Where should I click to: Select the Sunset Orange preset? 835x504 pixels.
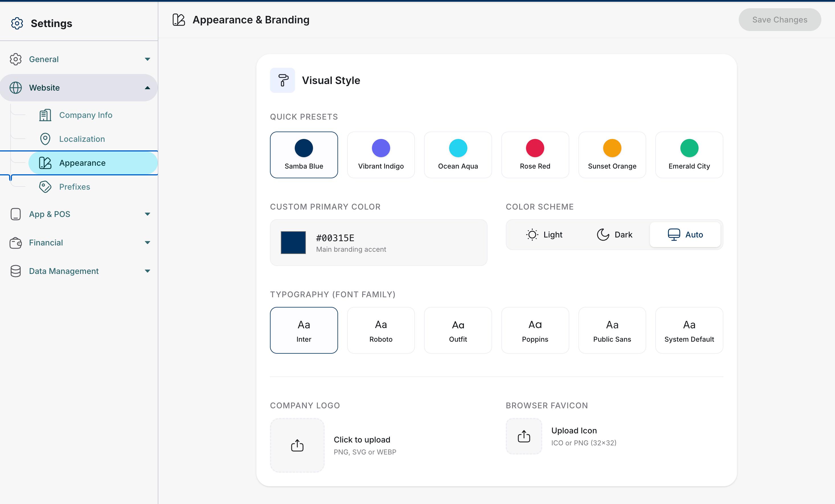tap(612, 155)
